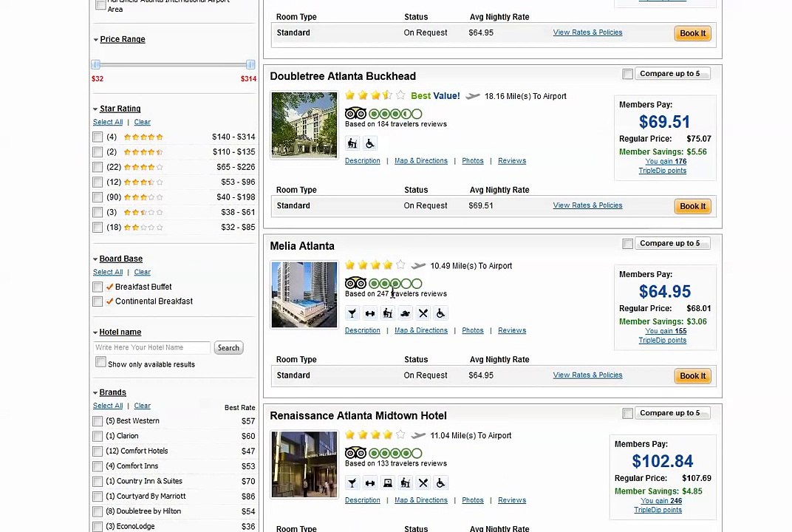Open Melia Atlanta hotel photo thumbnail

click(304, 295)
